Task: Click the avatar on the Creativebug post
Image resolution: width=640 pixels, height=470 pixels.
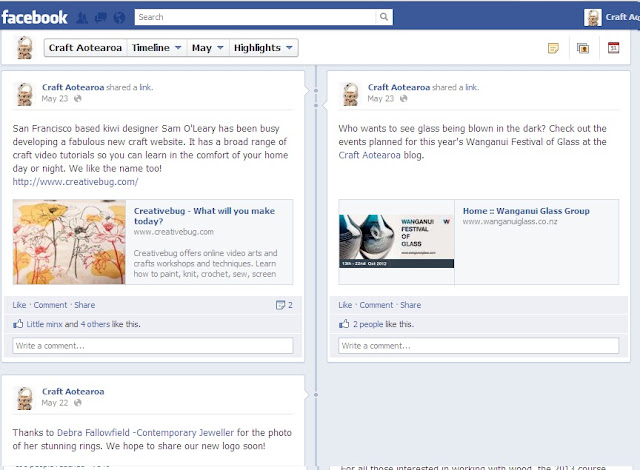Action: (x=24, y=94)
